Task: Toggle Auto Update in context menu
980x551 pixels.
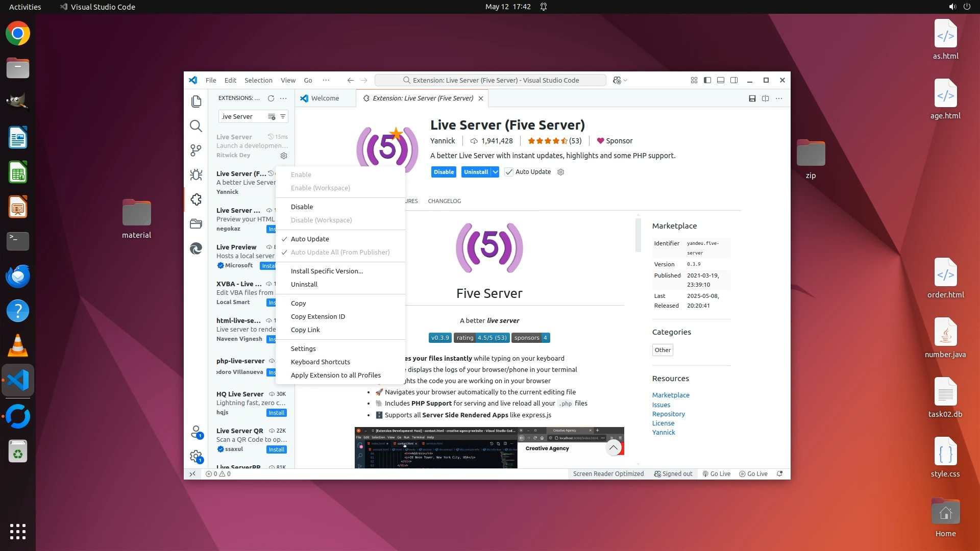Action: pyautogui.click(x=310, y=239)
